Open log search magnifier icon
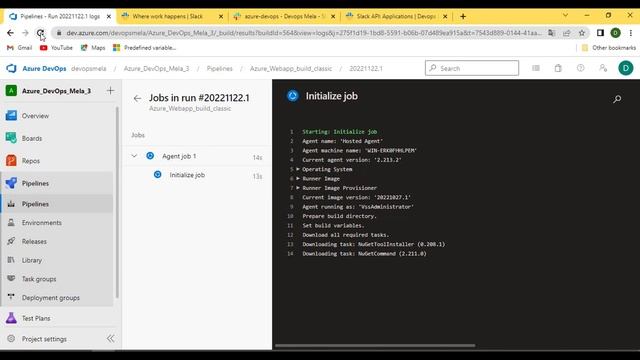The height and width of the screenshot is (360, 640). point(617,99)
